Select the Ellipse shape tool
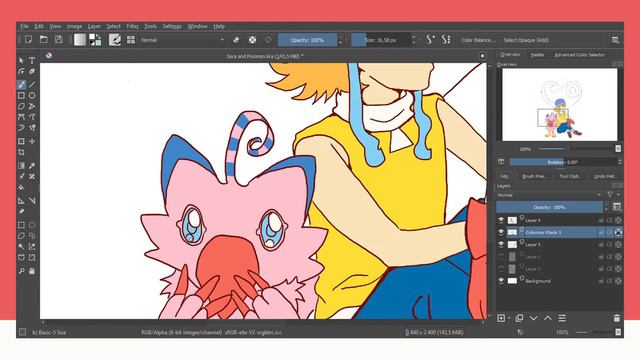The width and height of the screenshot is (640, 360). 32,96
